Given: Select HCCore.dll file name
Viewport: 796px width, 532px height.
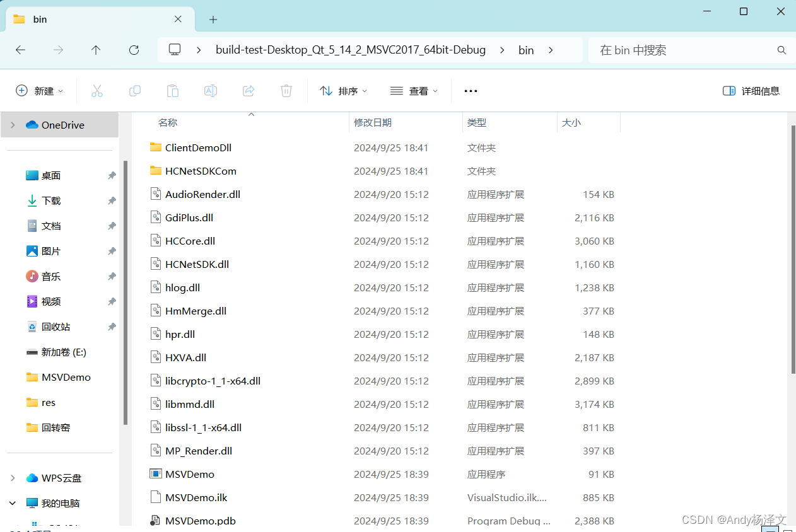Looking at the screenshot, I should (190, 241).
